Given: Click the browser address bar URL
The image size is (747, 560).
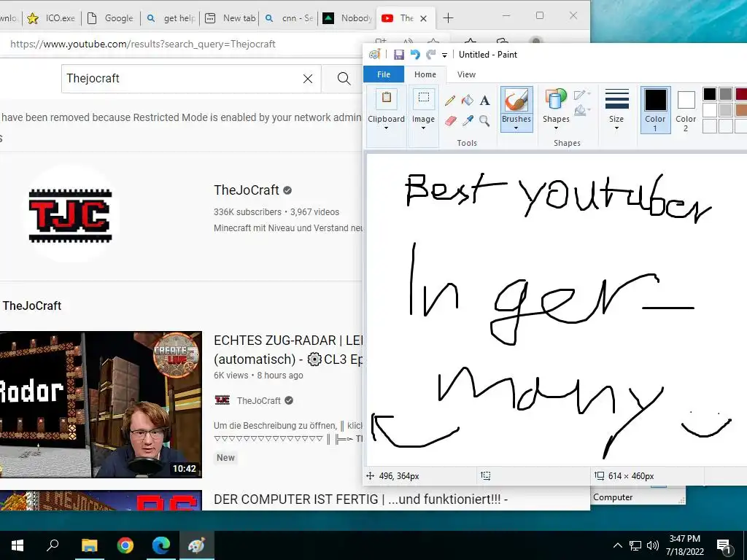Looking at the screenshot, I should click(x=142, y=44).
